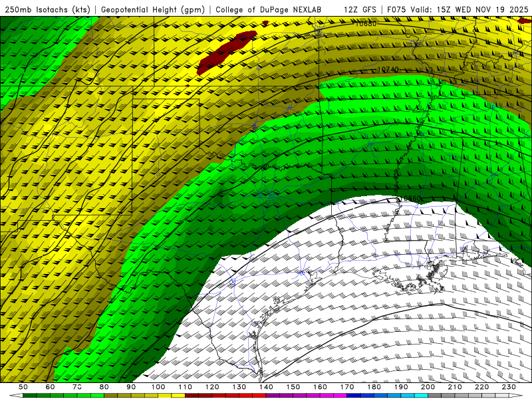532x399 pixels.
Task: Click the 210 label on the color scale
Action: pyautogui.click(x=455, y=387)
